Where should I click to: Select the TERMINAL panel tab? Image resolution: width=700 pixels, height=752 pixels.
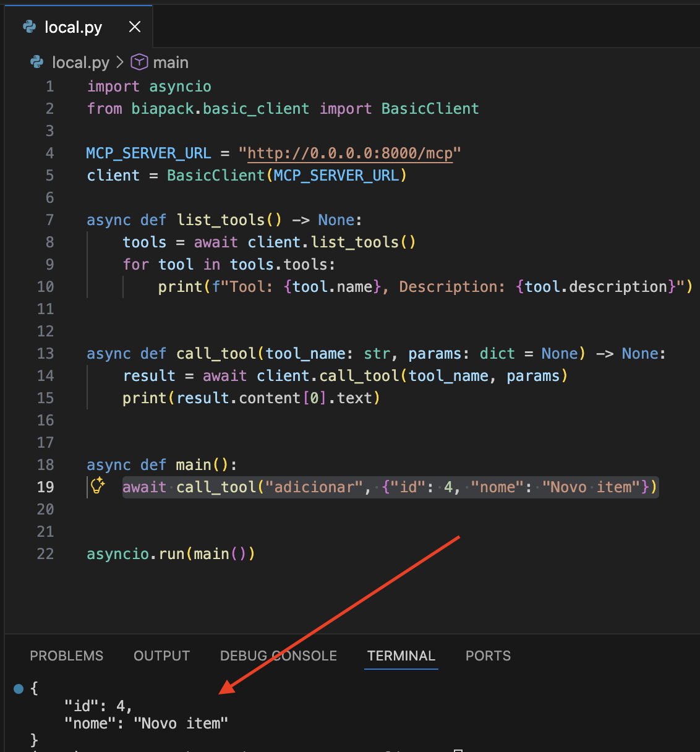point(401,656)
